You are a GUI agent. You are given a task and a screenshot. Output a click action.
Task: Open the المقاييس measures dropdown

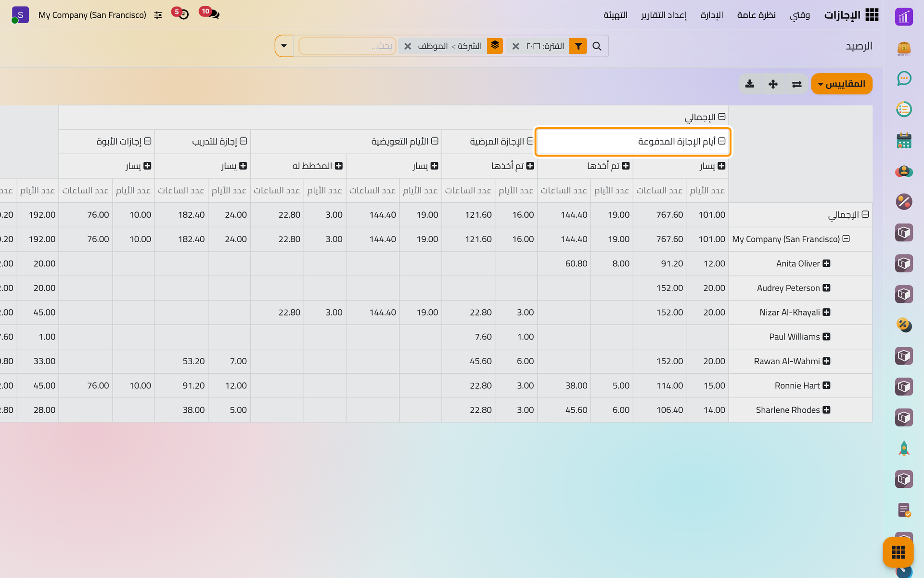(x=841, y=84)
